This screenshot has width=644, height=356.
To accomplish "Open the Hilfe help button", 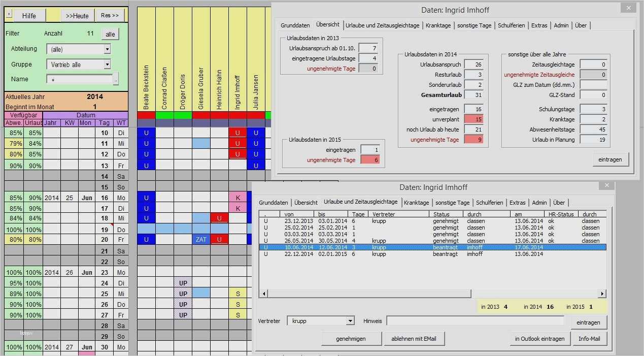I will pyautogui.click(x=29, y=15).
